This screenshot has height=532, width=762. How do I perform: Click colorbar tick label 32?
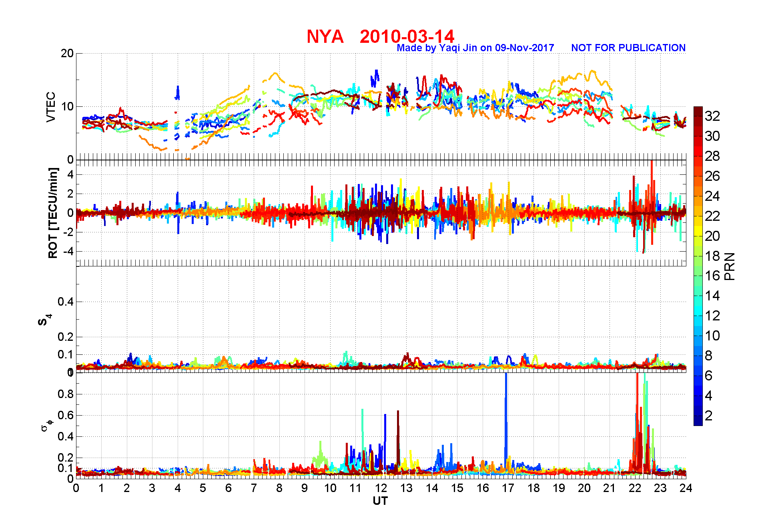pos(712,116)
